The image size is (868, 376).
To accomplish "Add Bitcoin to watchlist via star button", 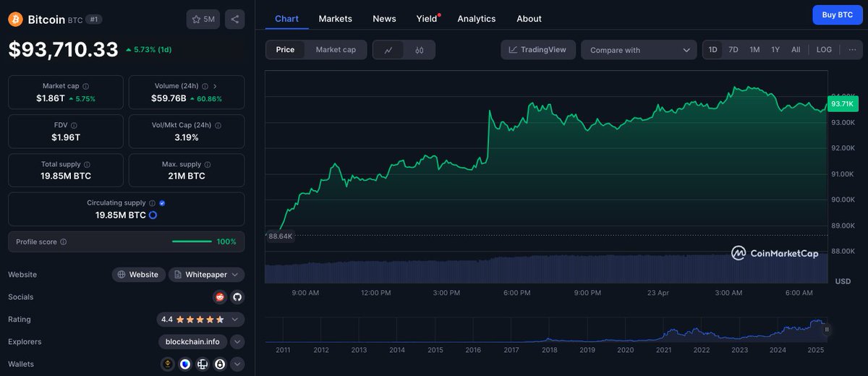I will [203, 20].
